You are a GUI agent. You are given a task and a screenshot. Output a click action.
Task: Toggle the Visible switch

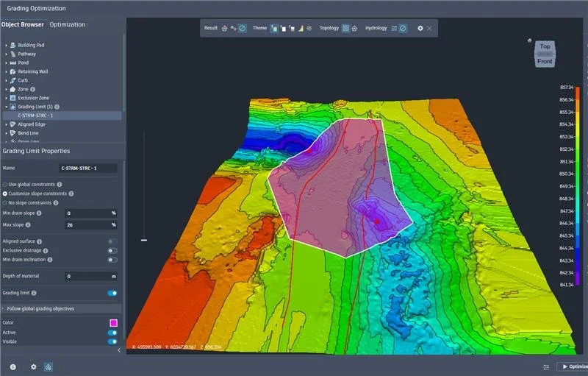click(x=112, y=342)
